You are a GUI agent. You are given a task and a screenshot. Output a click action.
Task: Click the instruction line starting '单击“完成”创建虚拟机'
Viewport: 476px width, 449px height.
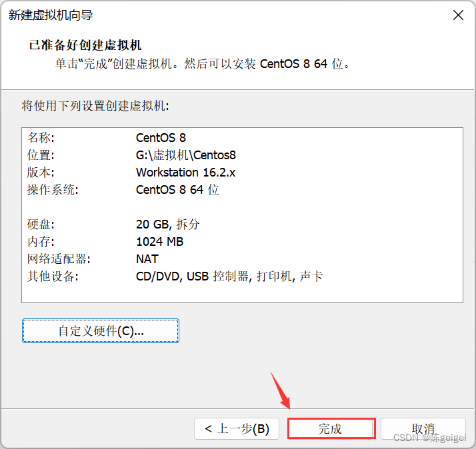point(203,64)
